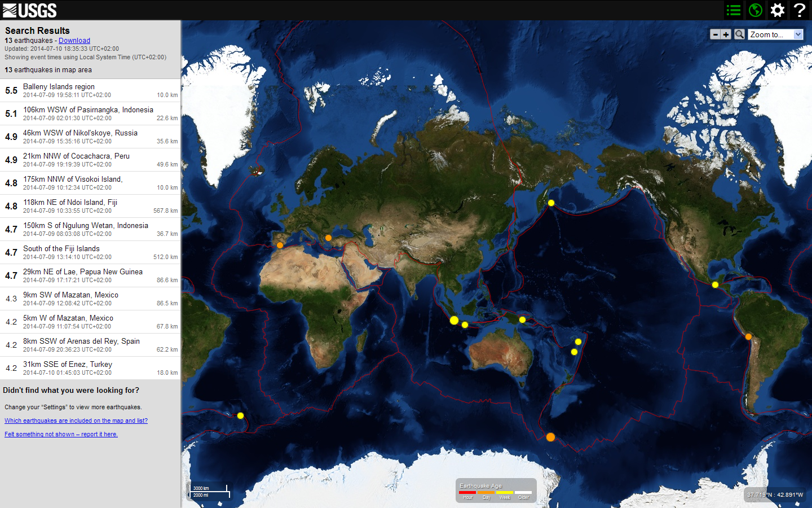This screenshot has height=508, width=812.
Task: Click the zoom-out minus control on the map
Action: pyautogui.click(x=715, y=34)
